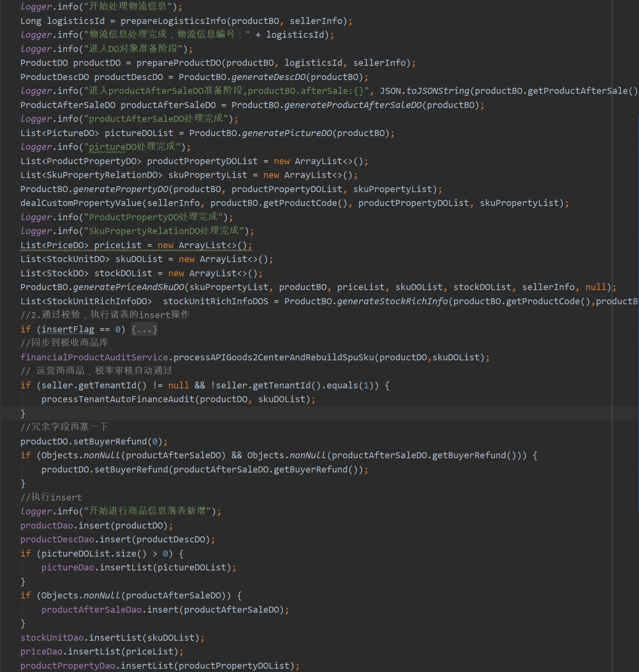Click productAfterSaleDao.insert statement
The height and width of the screenshot is (672, 639).
click(x=165, y=610)
